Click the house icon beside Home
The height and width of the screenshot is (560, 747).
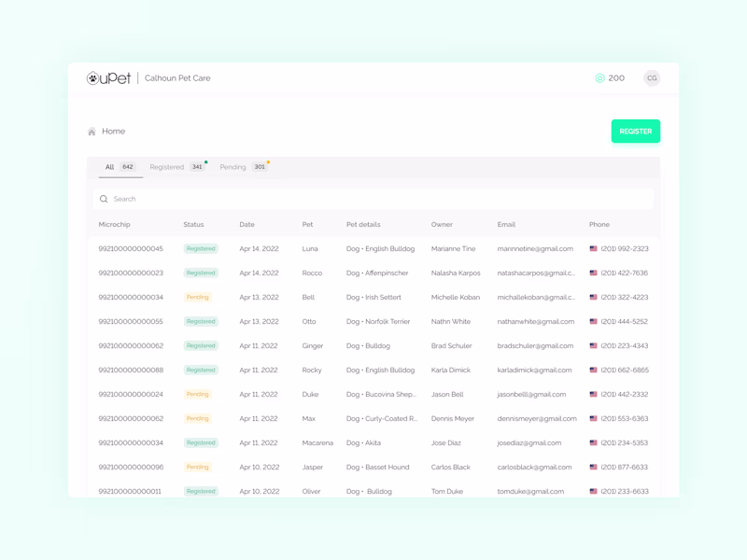[90, 131]
